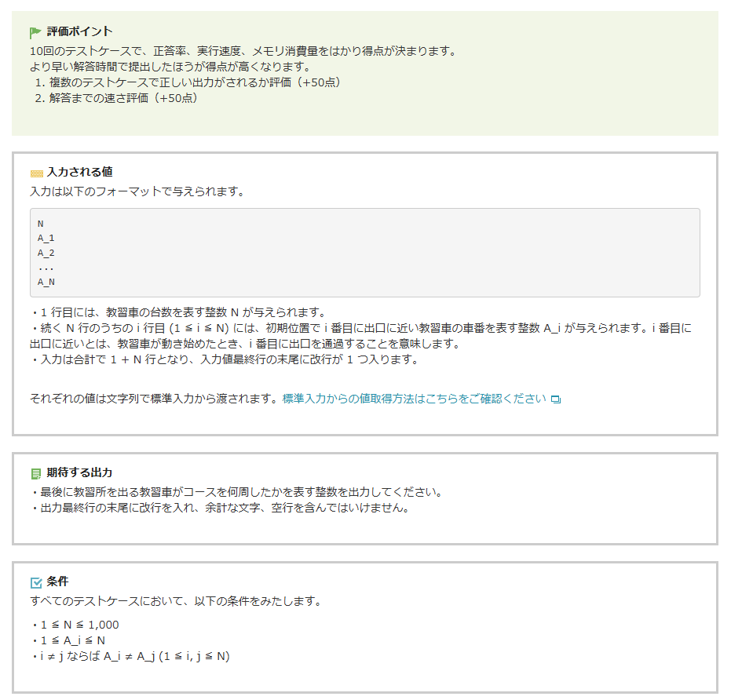Click the 入力される値 heading

[79, 172]
